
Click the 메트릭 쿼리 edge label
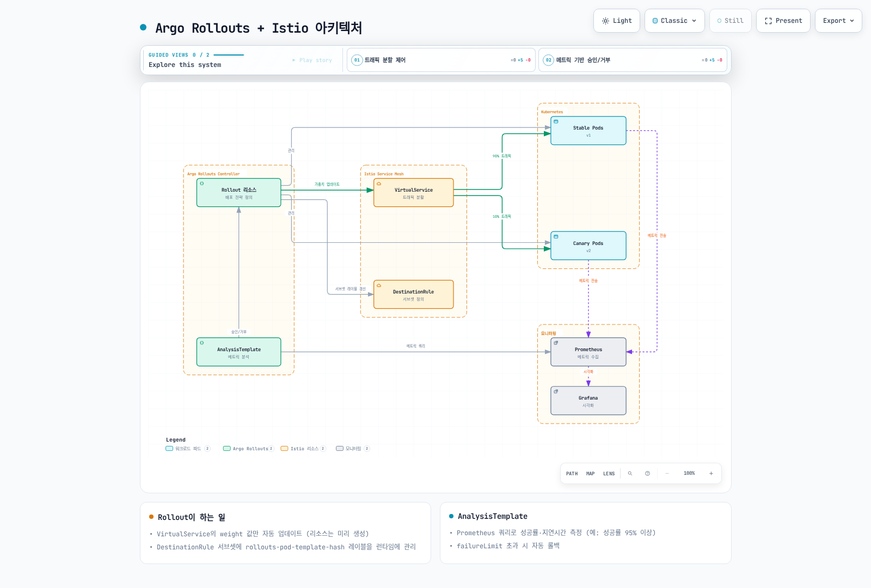click(416, 346)
